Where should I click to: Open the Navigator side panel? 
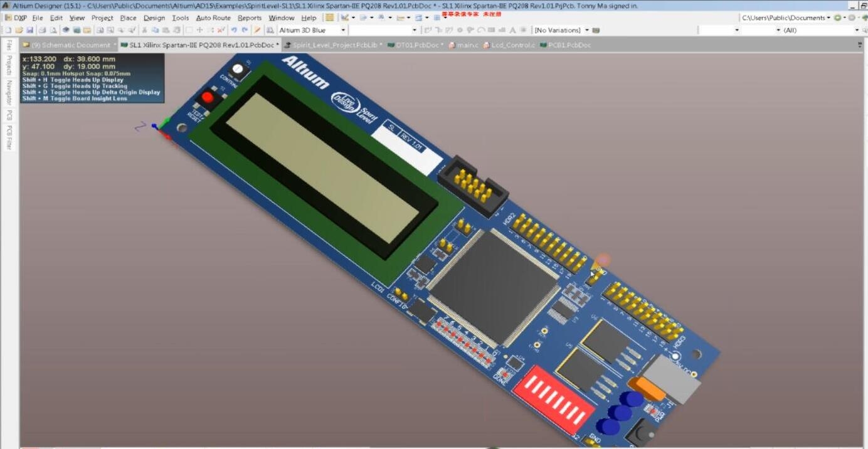pyautogui.click(x=9, y=93)
